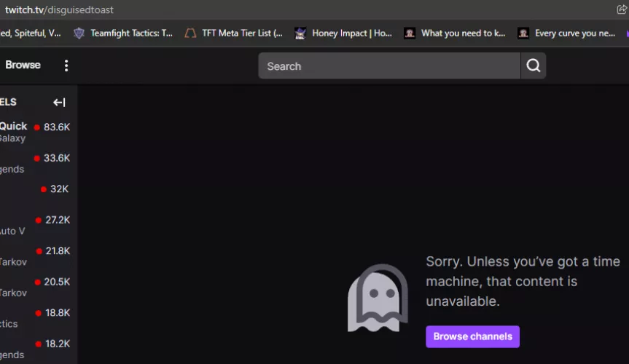Click the Browse menu item
Image resolution: width=629 pixels, height=364 pixels.
[x=23, y=65]
